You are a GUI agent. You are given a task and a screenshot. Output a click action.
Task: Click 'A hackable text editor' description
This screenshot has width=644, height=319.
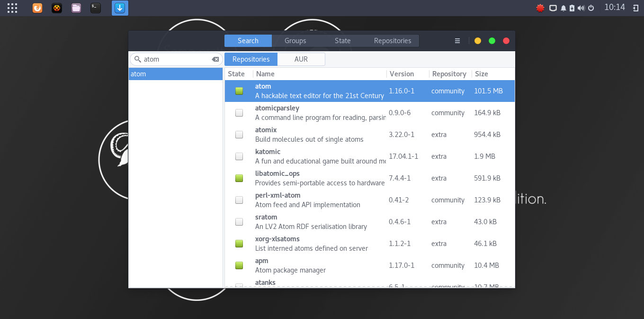pos(320,96)
